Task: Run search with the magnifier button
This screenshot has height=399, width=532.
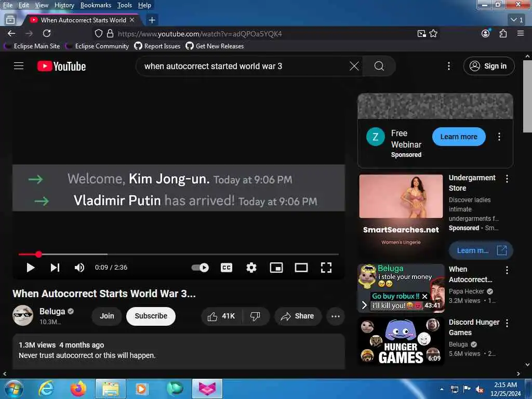Action: (379, 66)
